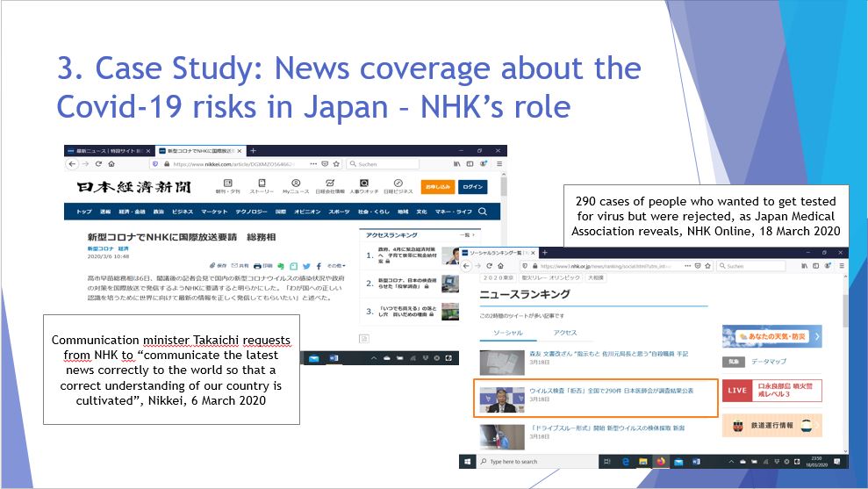Click thumbnail of ranked item 1 in アクセスランキング
Viewport: 868px width, 489px height.
click(x=450, y=255)
